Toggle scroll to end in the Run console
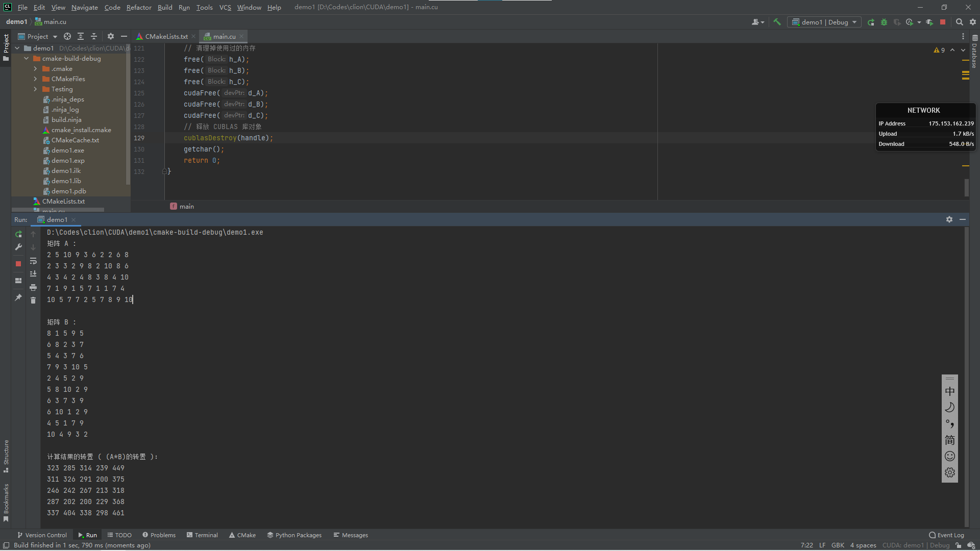 pyautogui.click(x=33, y=274)
